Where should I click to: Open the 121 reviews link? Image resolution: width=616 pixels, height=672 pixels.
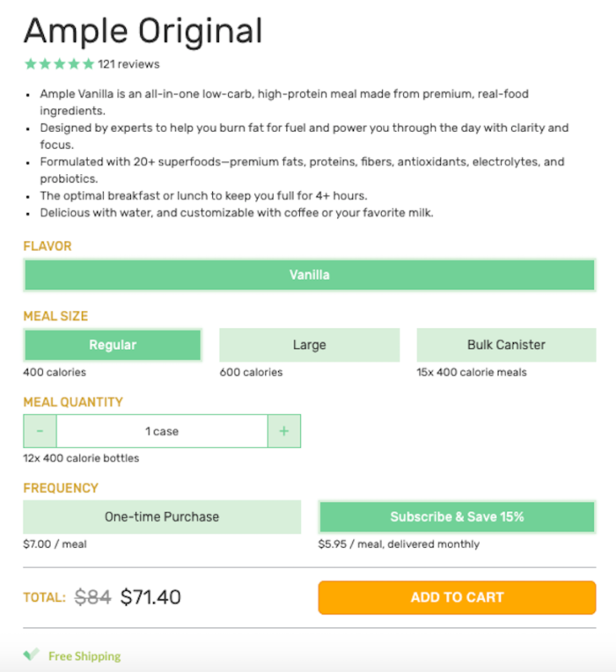coord(128,64)
